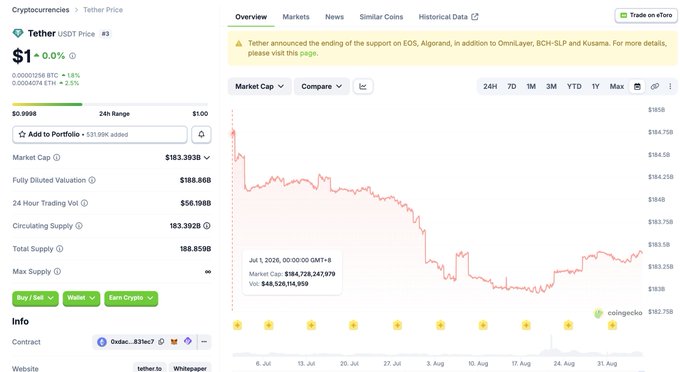Open Circulating Supply label info icon
The height and width of the screenshot is (372, 680).
79,226
